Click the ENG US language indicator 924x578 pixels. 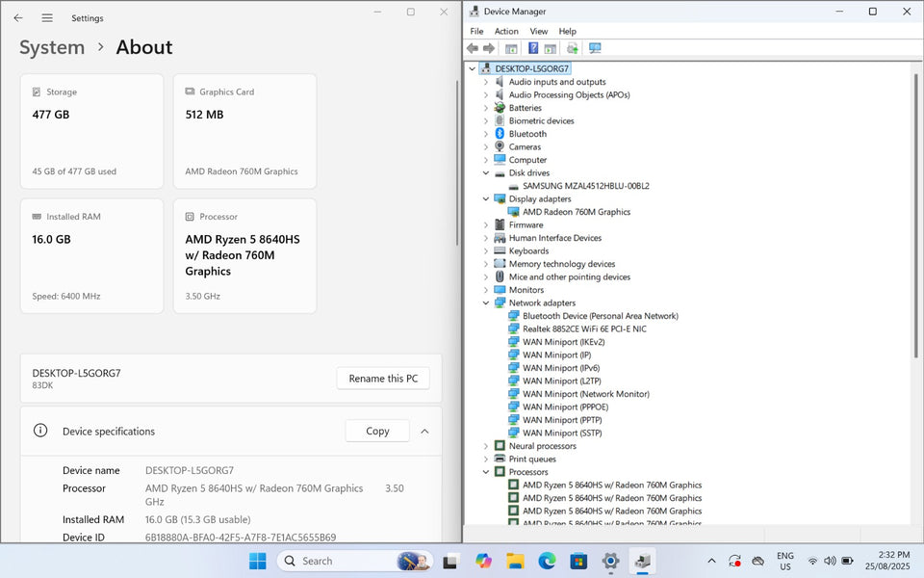pos(785,561)
